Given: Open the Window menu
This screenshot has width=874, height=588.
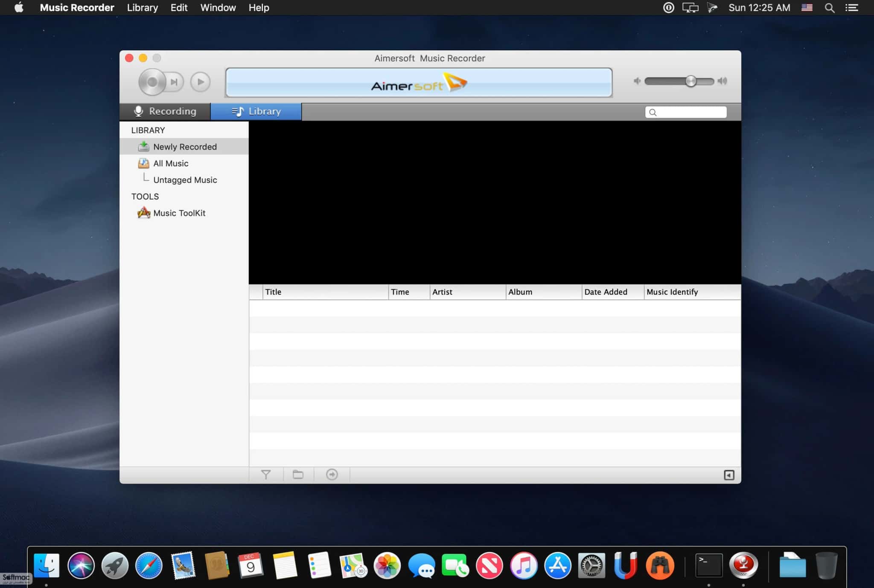Looking at the screenshot, I should [218, 8].
